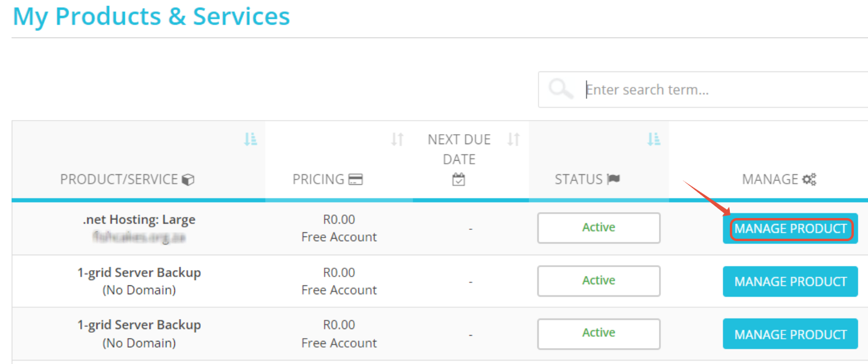Sort by Status column arrow icon

654,139
